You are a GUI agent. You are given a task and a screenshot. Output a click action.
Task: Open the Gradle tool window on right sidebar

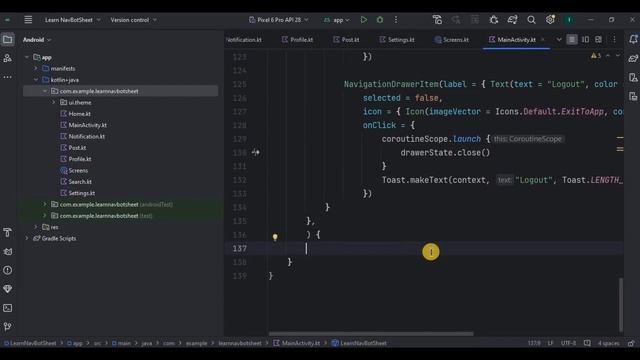coord(633,58)
